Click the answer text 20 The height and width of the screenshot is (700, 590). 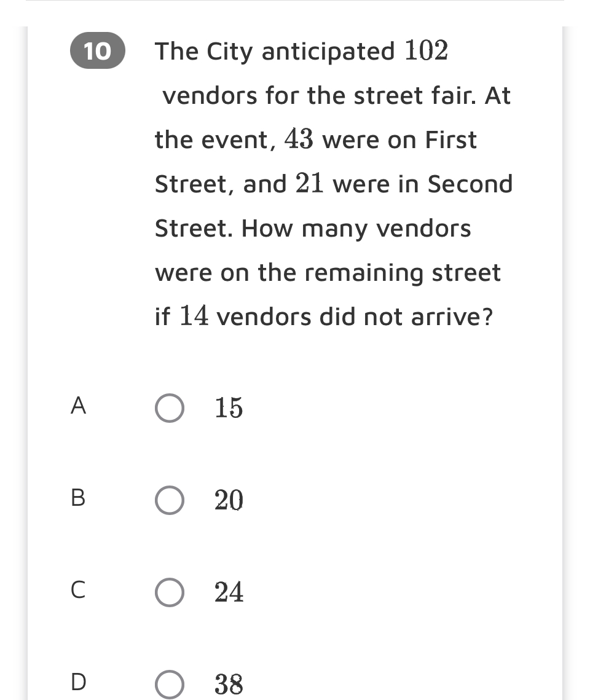(x=228, y=500)
